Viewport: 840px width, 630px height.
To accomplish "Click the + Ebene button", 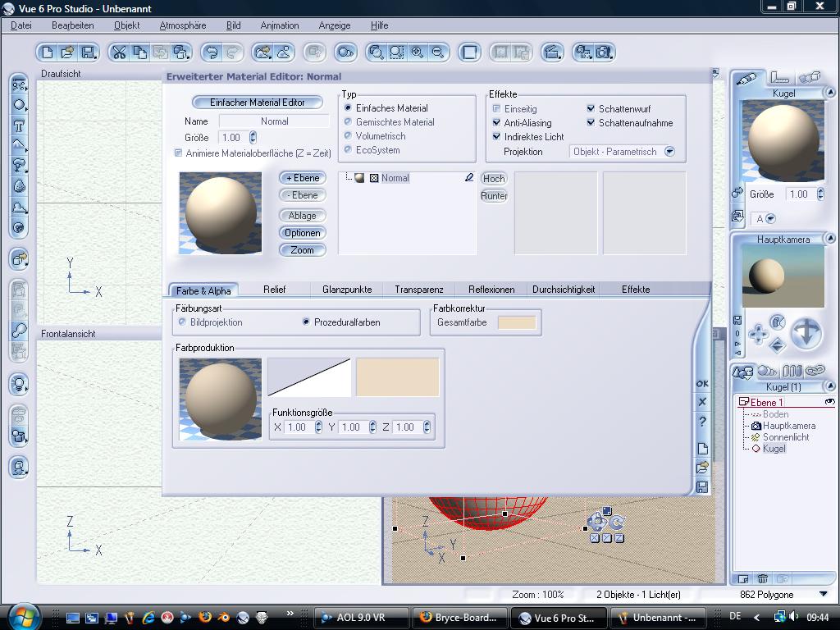I will [x=303, y=178].
